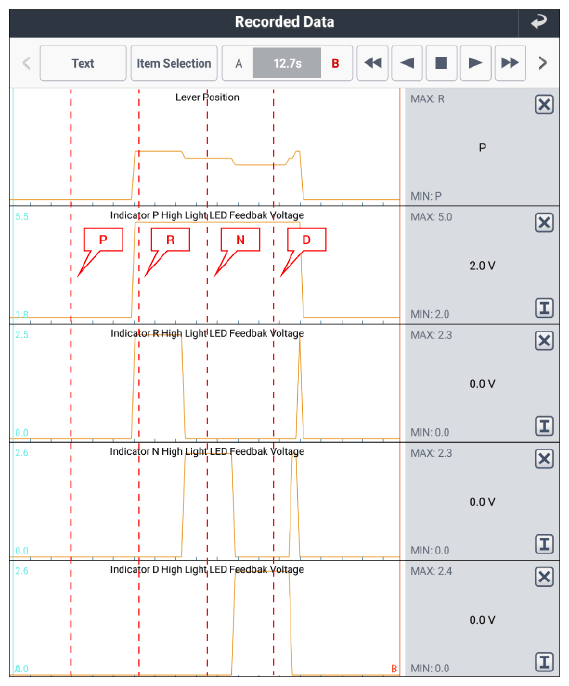The width and height of the screenshot is (569, 686).
Task: Adjust the scale range of Indicator P graph
Action: click(544, 308)
